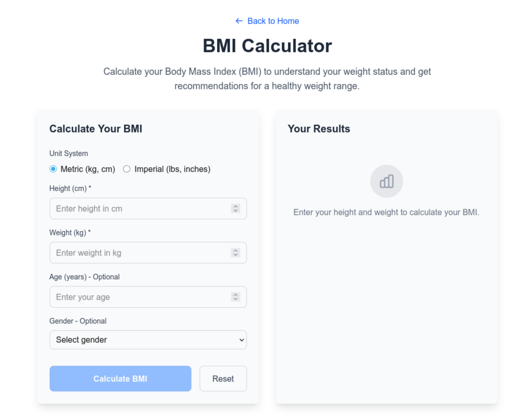Screen dimensions: 518x420
Task: Increase height using the up stepper arrow
Action: click(235, 206)
